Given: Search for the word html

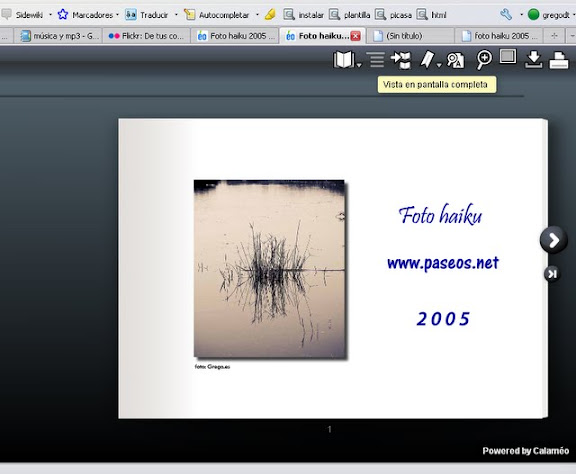Looking at the screenshot, I should tap(432, 15).
